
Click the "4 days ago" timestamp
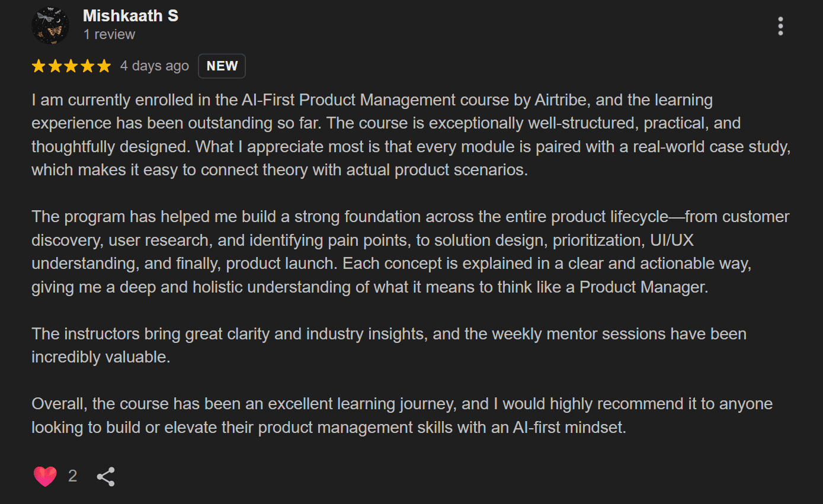[154, 66]
